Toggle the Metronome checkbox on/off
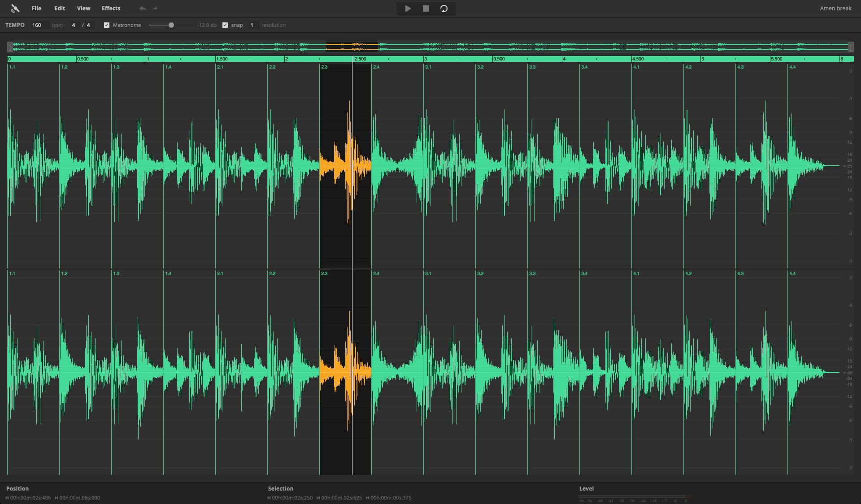The width and height of the screenshot is (861, 504). 106,25
